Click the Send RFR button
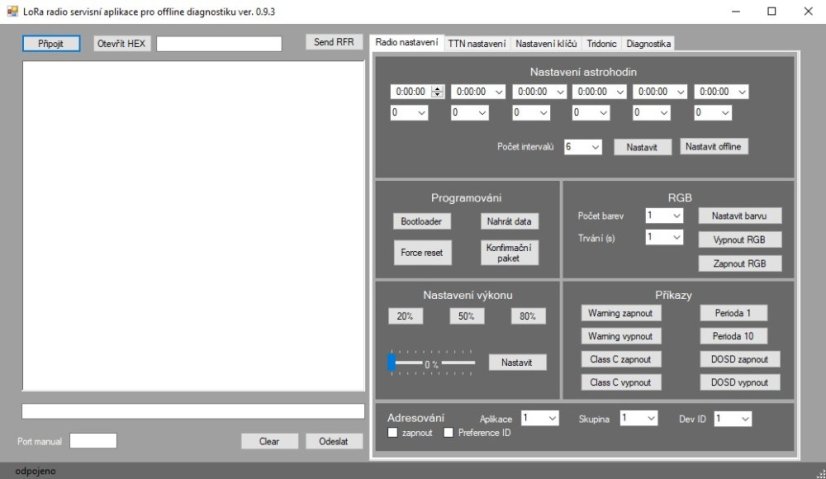This screenshot has height=479, width=826. 334,42
